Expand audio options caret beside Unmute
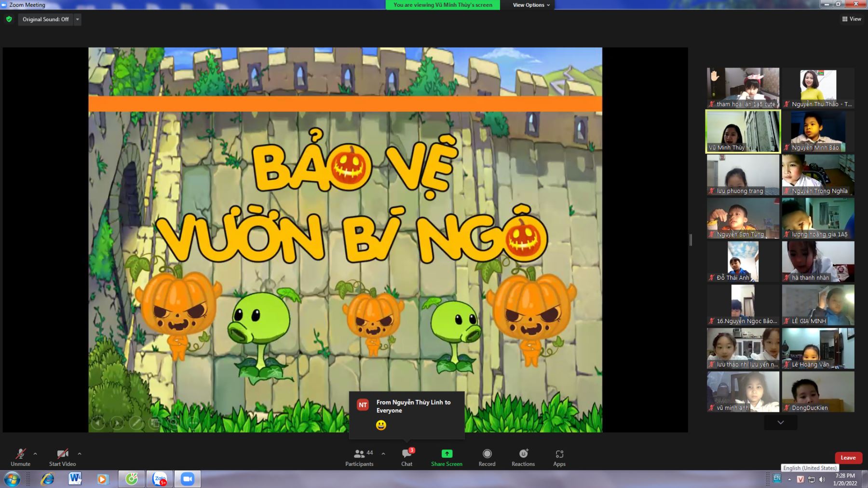The width and height of the screenshot is (868, 488). (35, 454)
